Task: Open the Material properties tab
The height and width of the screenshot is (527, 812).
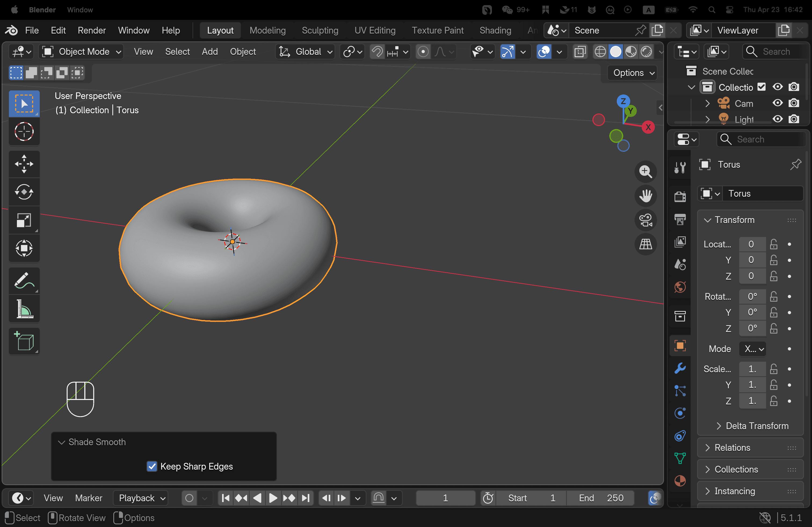Action: tap(680, 481)
